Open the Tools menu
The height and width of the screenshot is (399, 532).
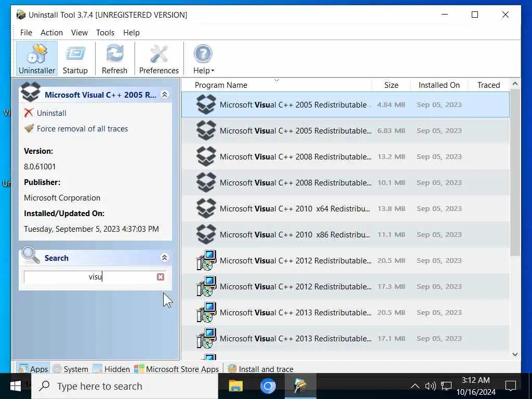tap(105, 33)
